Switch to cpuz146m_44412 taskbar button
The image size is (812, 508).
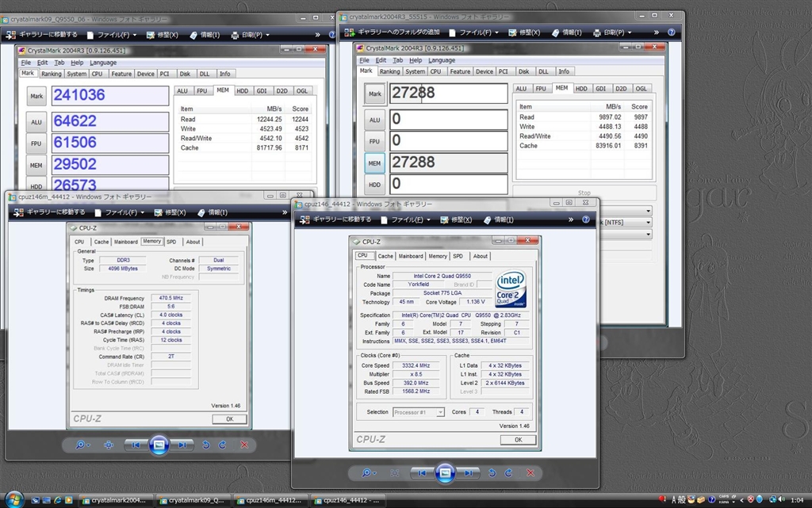(x=271, y=500)
